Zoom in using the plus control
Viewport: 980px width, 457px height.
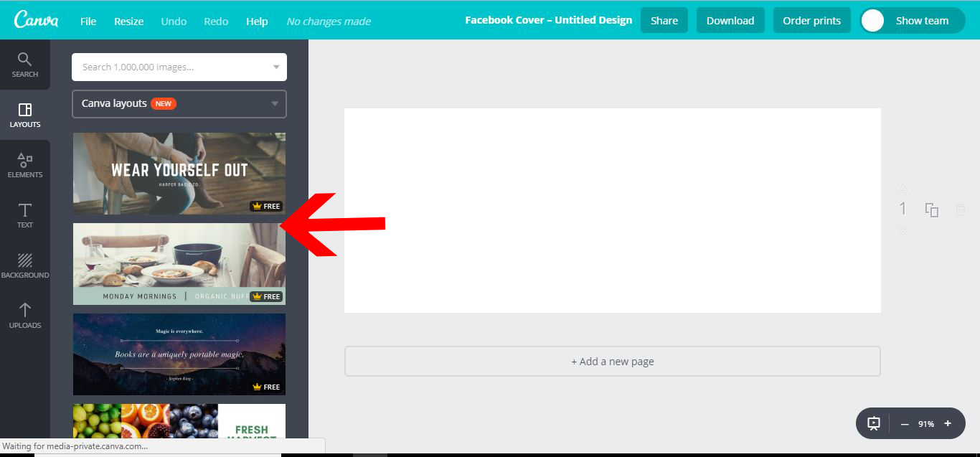[947, 423]
